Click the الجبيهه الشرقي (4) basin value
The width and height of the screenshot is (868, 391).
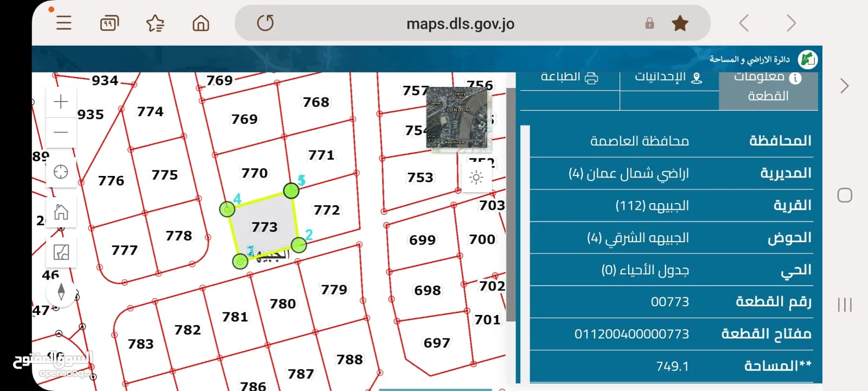[x=638, y=238]
